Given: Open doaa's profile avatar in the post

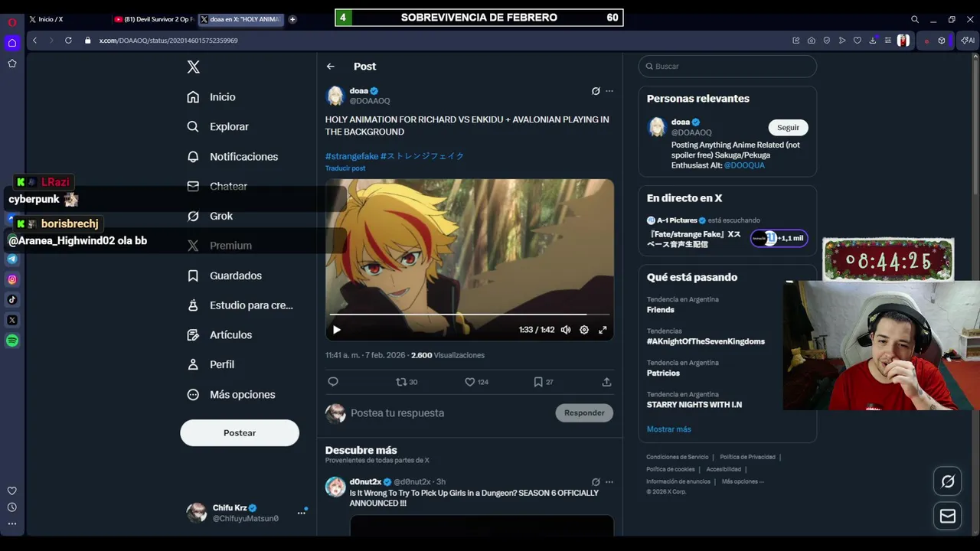Looking at the screenshot, I should pos(335,96).
